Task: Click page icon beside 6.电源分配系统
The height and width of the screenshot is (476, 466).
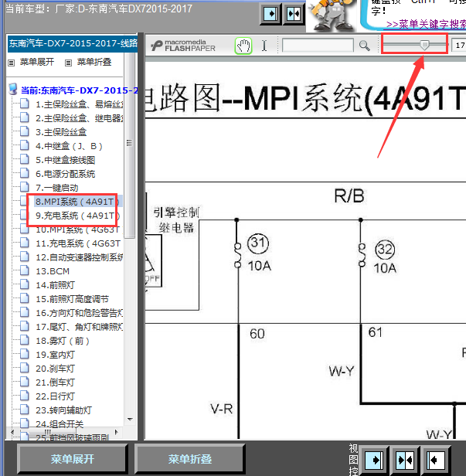Action: coord(25,173)
